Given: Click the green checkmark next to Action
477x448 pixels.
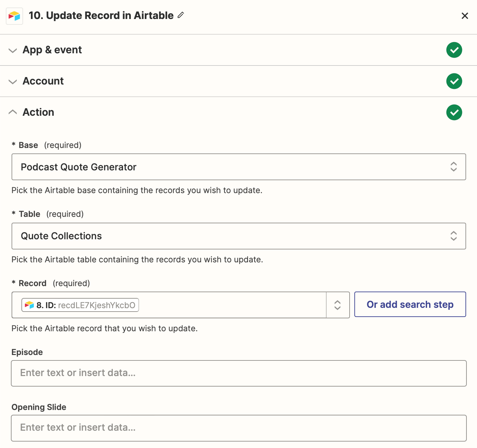Looking at the screenshot, I should tap(454, 112).
